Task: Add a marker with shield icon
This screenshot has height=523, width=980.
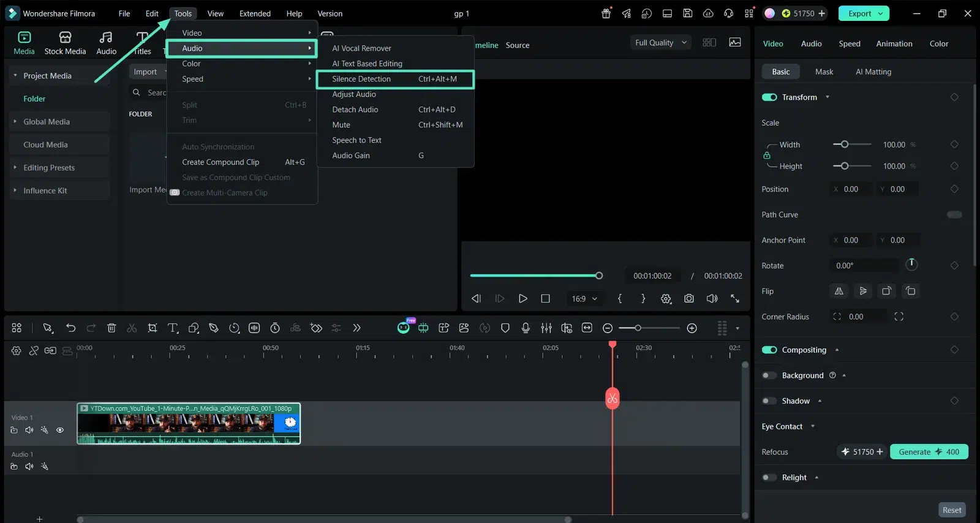Action: click(505, 328)
